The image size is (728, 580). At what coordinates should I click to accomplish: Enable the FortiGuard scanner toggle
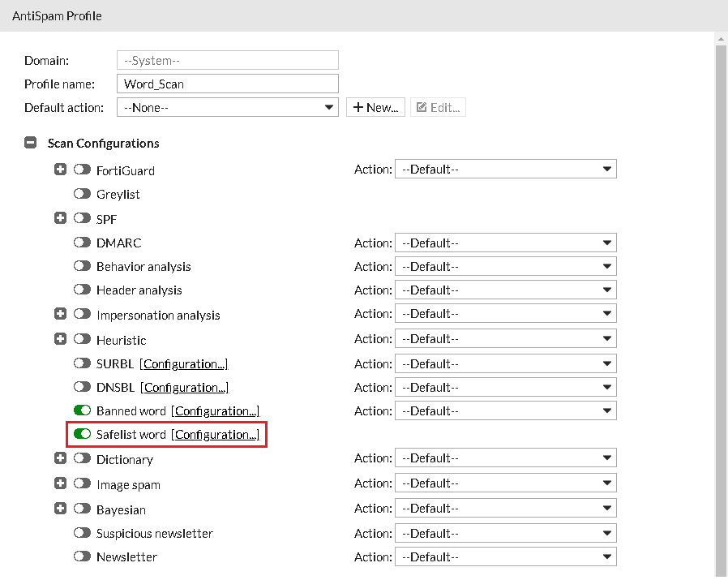(x=82, y=170)
